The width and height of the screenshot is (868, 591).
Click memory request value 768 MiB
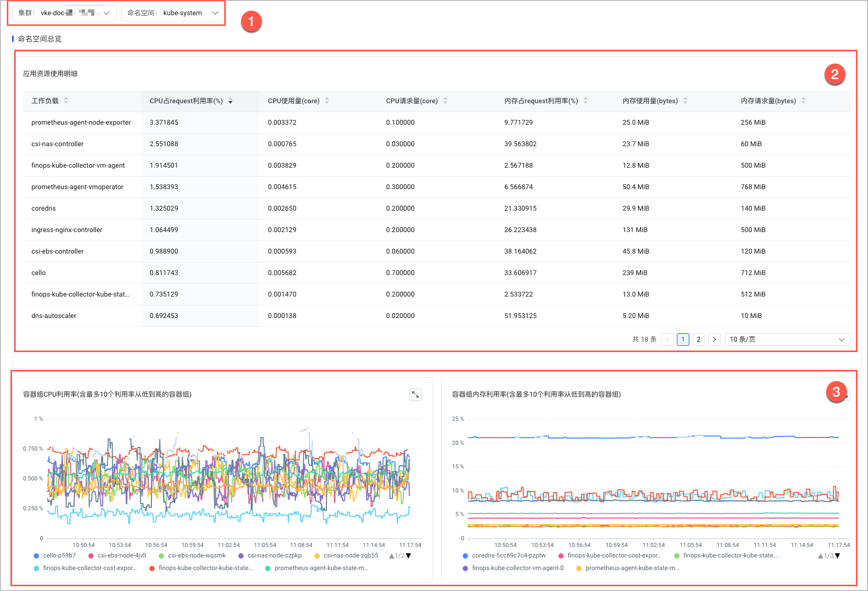coord(753,187)
